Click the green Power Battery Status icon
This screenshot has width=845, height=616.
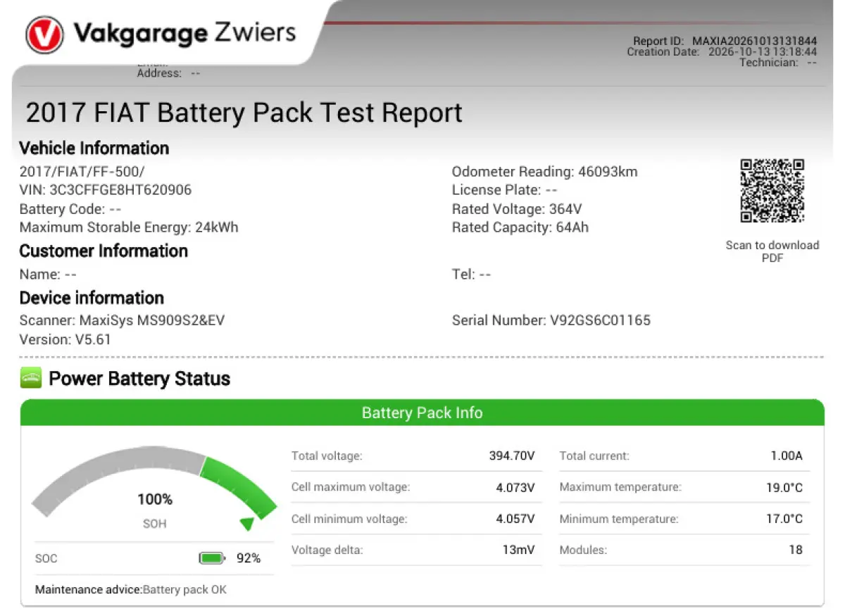[31, 379]
